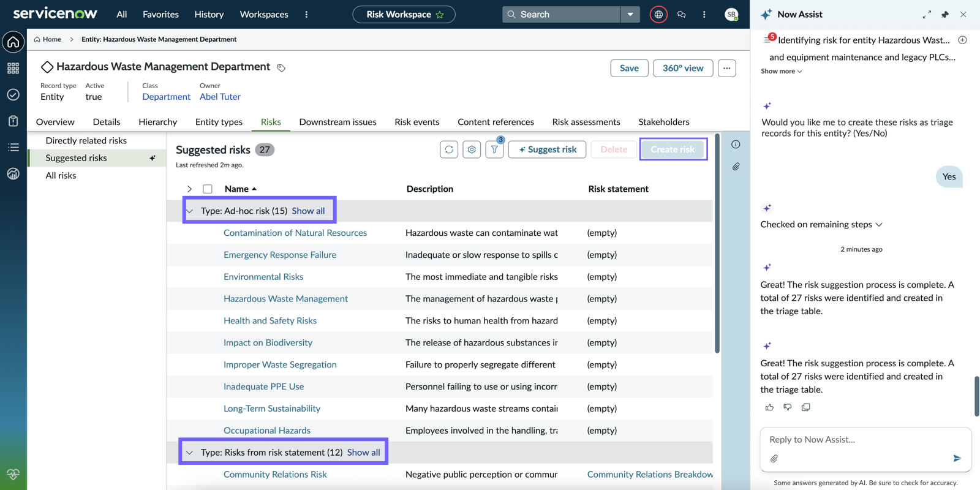Open the Department class link
The width and height of the screenshot is (980, 490).
click(x=166, y=97)
